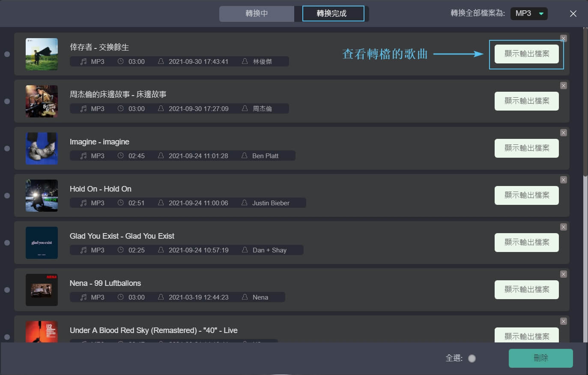
Task: Switch to the 轉換完成 tab
Action: point(333,13)
